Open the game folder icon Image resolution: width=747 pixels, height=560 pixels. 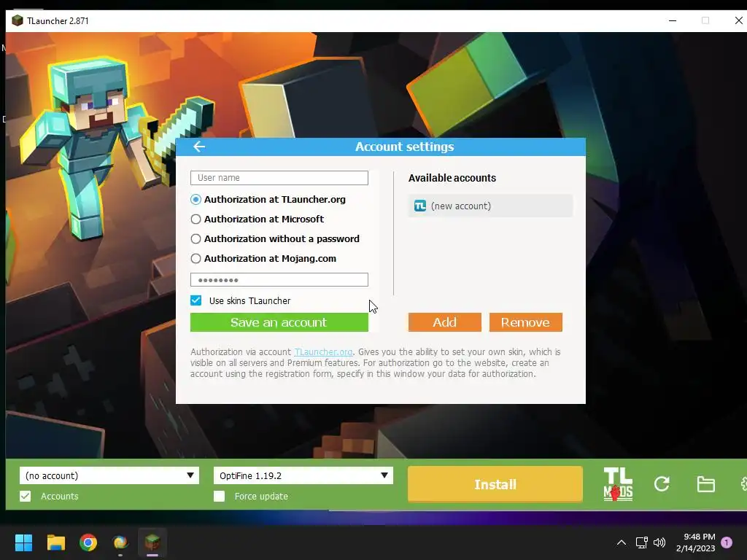pyautogui.click(x=705, y=484)
